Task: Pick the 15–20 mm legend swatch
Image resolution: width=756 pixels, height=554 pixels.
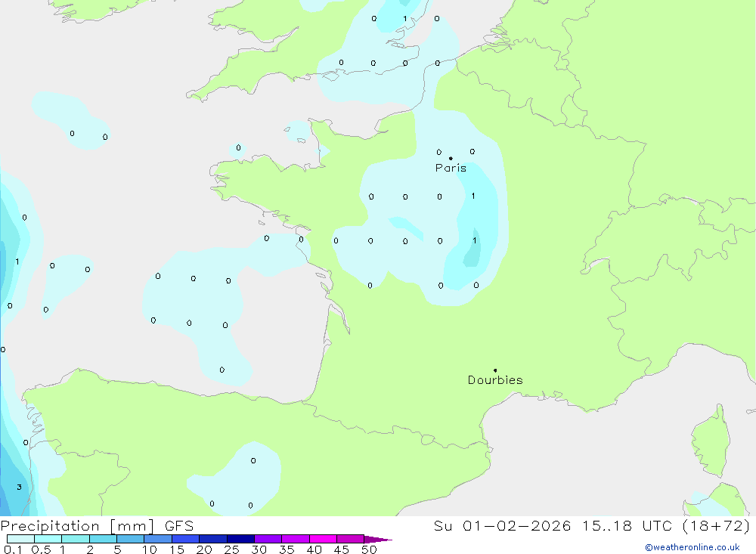Action: point(186,539)
